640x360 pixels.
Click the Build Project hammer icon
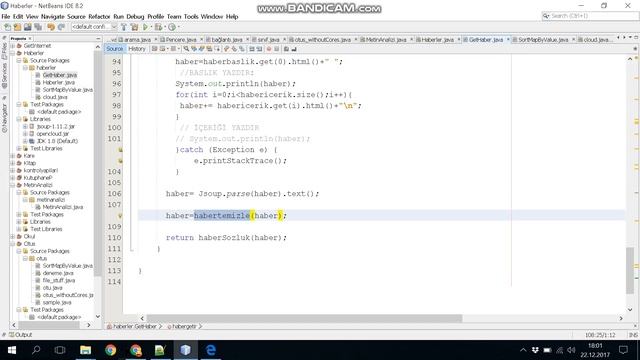pyautogui.click(x=124, y=27)
